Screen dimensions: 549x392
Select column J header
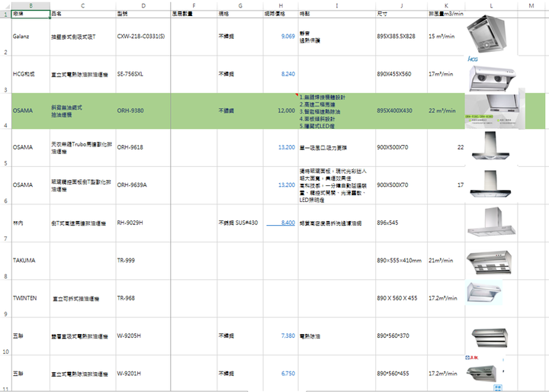pos(402,6)
